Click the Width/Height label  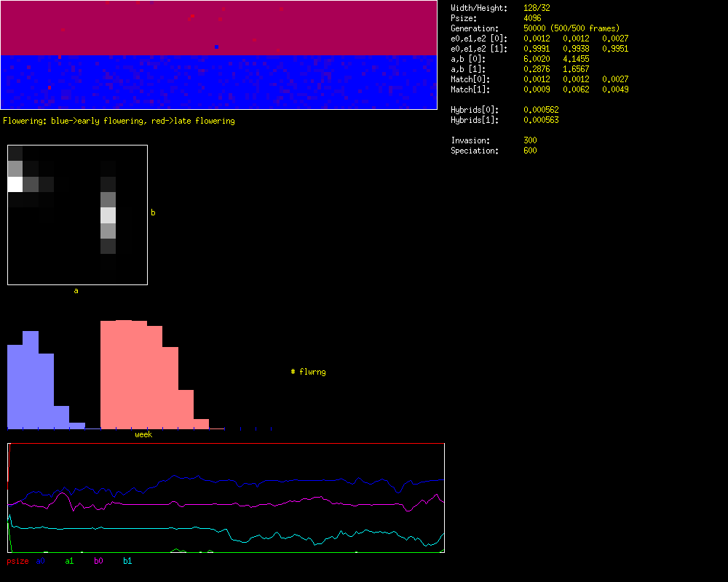coord(479,8)
